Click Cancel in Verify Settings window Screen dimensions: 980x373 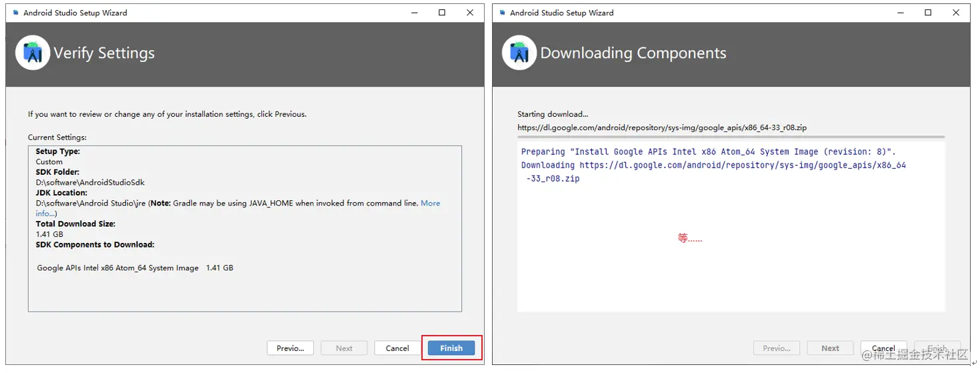click(x=397, y=348)
